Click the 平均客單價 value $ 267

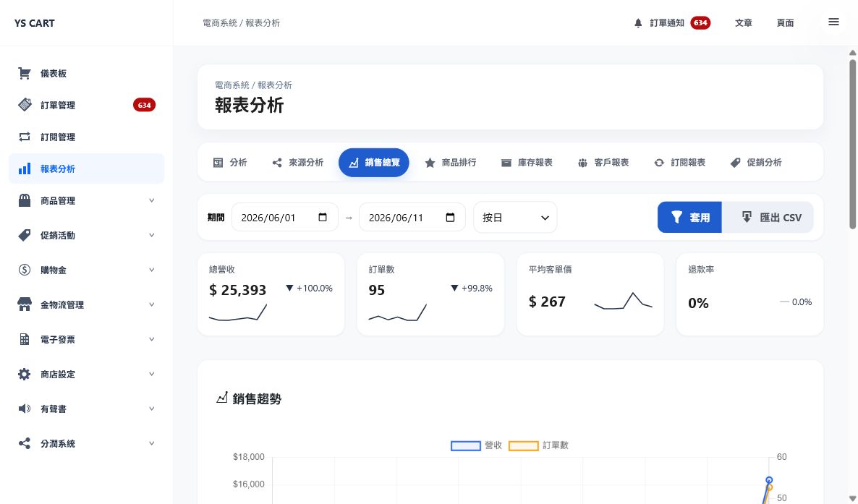547,302
